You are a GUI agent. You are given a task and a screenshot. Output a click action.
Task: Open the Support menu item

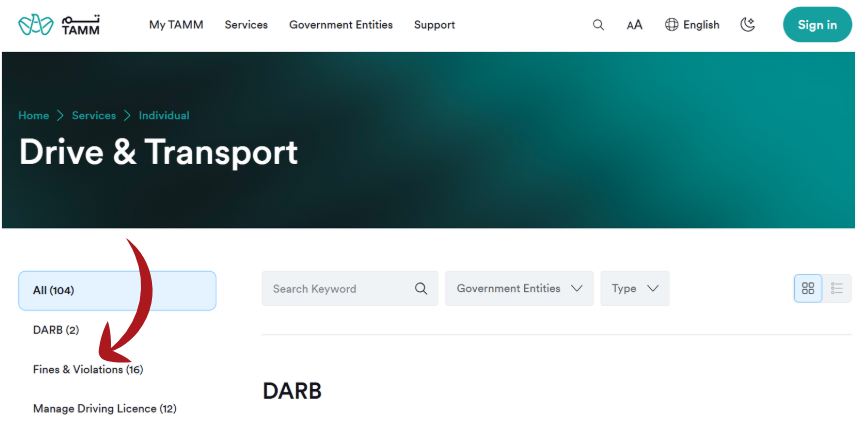(434, 25)
